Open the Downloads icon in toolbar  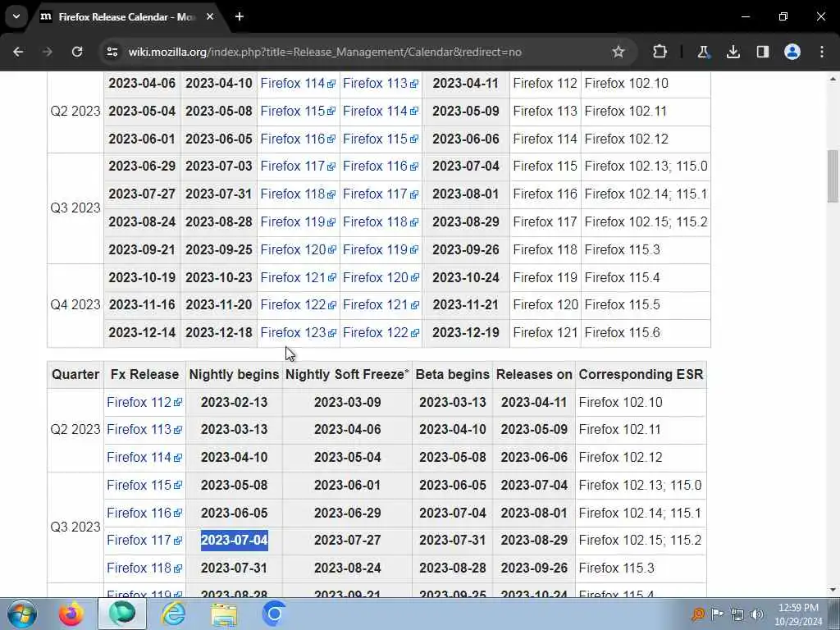[733, 52]
